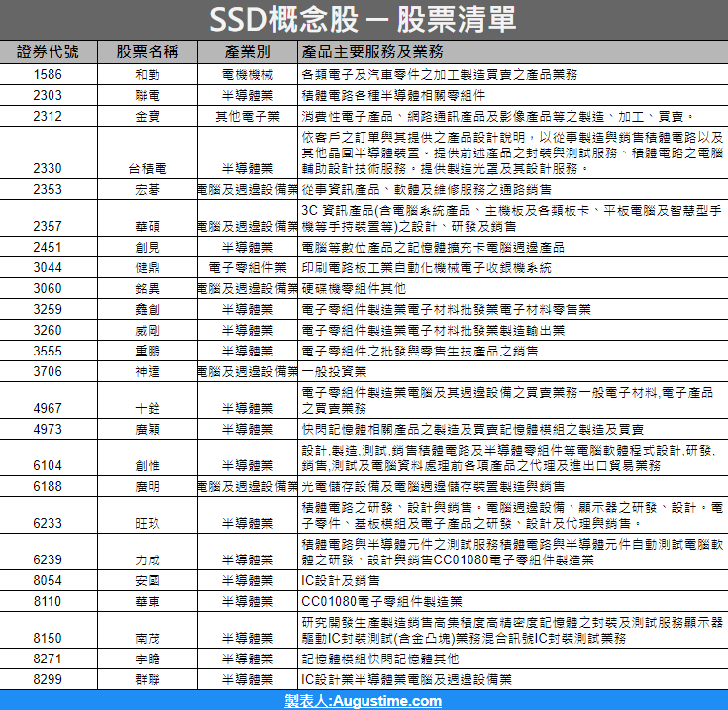Click description 記憶體模組快閃記憶體其他
Screen dimensions: 728x710
point(379,659)
